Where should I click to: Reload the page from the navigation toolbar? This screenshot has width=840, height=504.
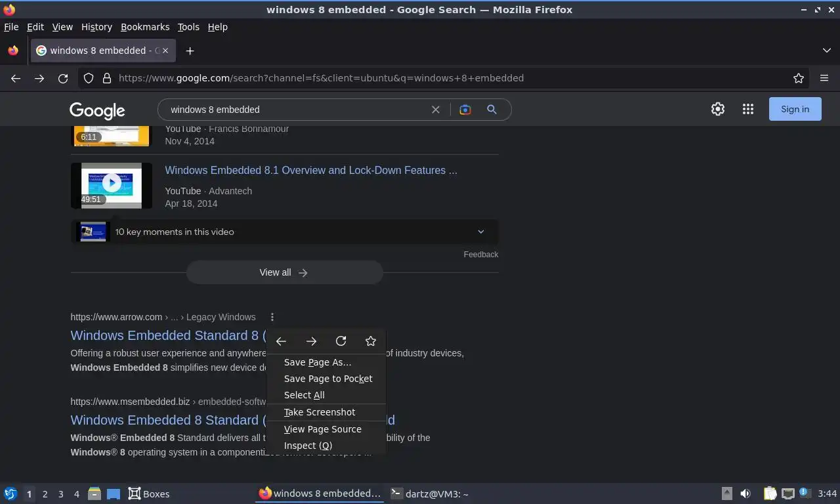(63, 78)
